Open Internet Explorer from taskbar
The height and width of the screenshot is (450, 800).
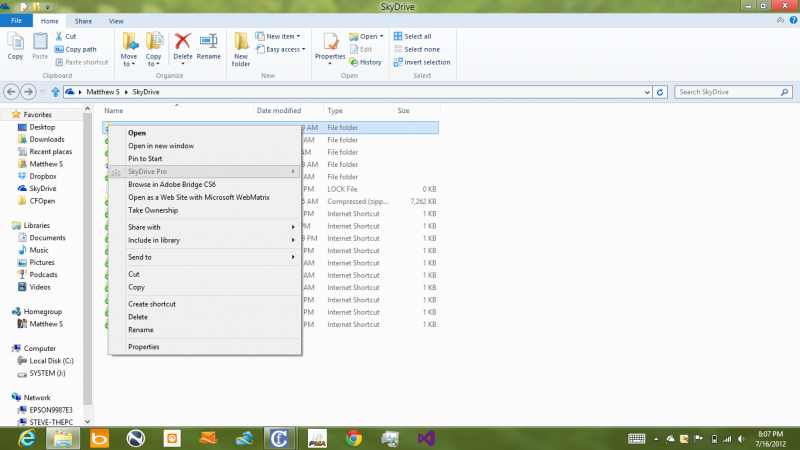[27, 438]
